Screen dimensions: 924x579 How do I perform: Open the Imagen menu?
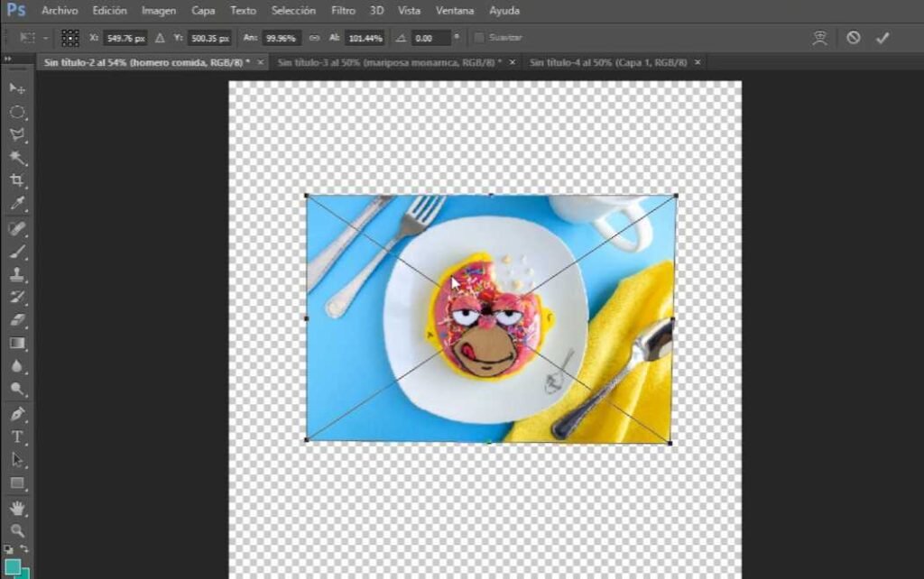point(159,11)
